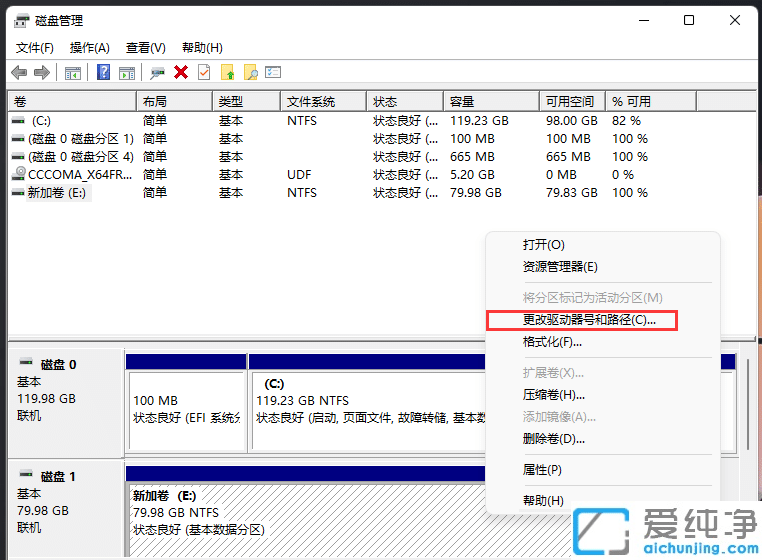
Task: Click the checkmark properties toolbar icon
Action: [x=204, y=72]
